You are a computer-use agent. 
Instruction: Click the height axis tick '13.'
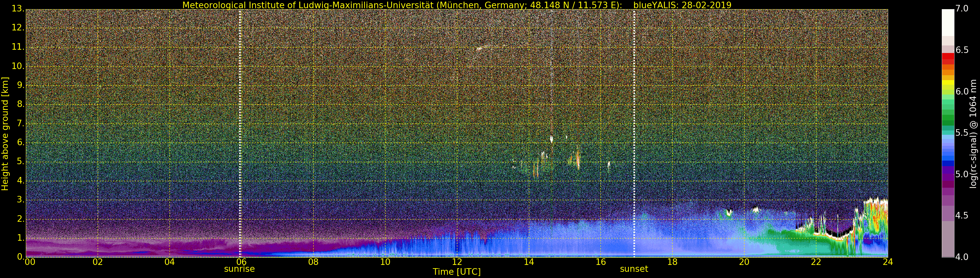(18, 9)
